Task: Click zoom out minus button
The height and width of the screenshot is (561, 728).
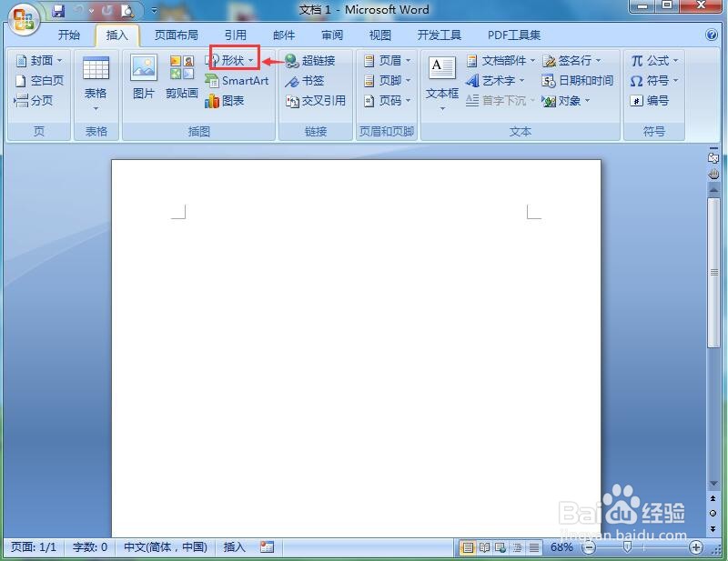Action: coord(589,548)
